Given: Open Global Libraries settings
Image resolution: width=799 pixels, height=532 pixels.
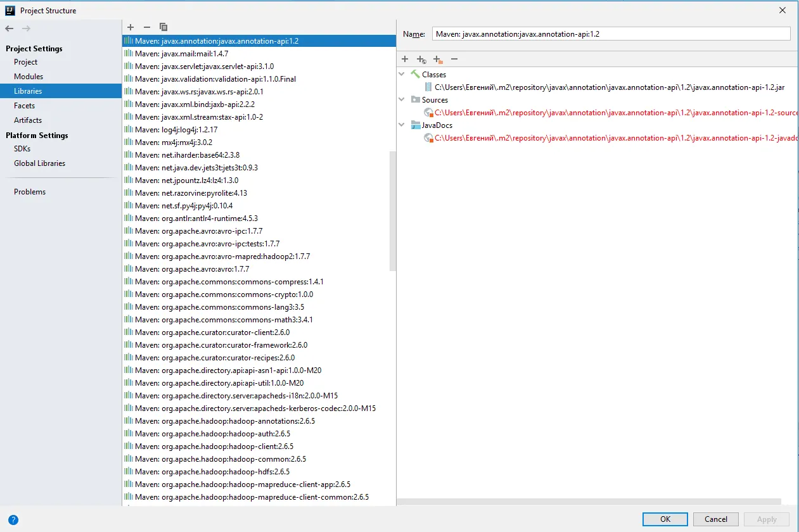Looking at the screenshot, I should [39, 163].
